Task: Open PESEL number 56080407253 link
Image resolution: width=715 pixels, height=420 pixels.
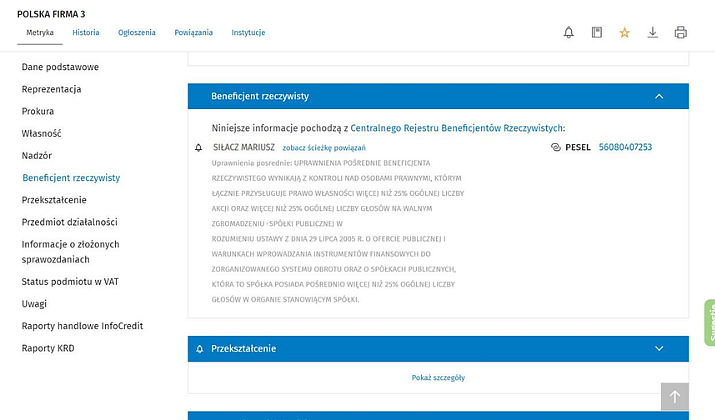Action: tap(625, 148)
